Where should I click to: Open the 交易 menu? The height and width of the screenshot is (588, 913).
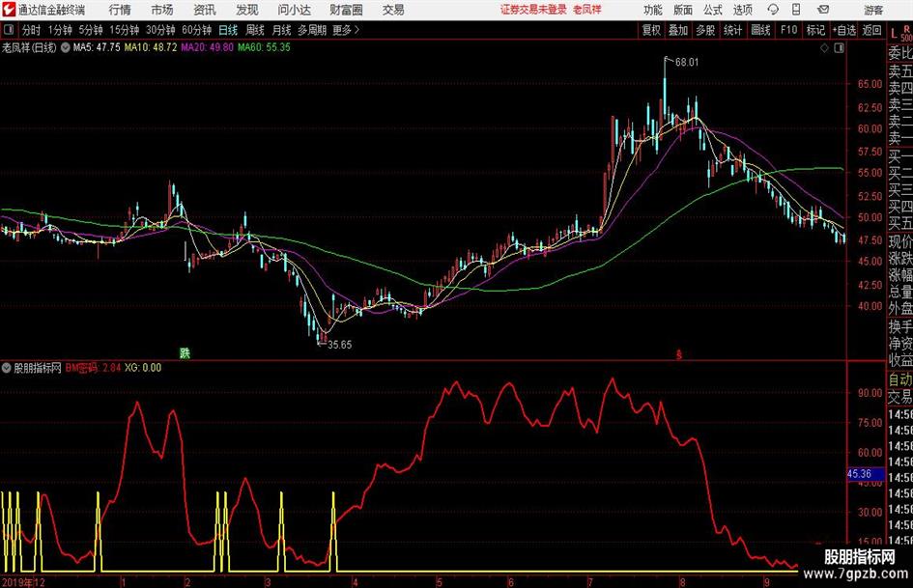point(393,10)
